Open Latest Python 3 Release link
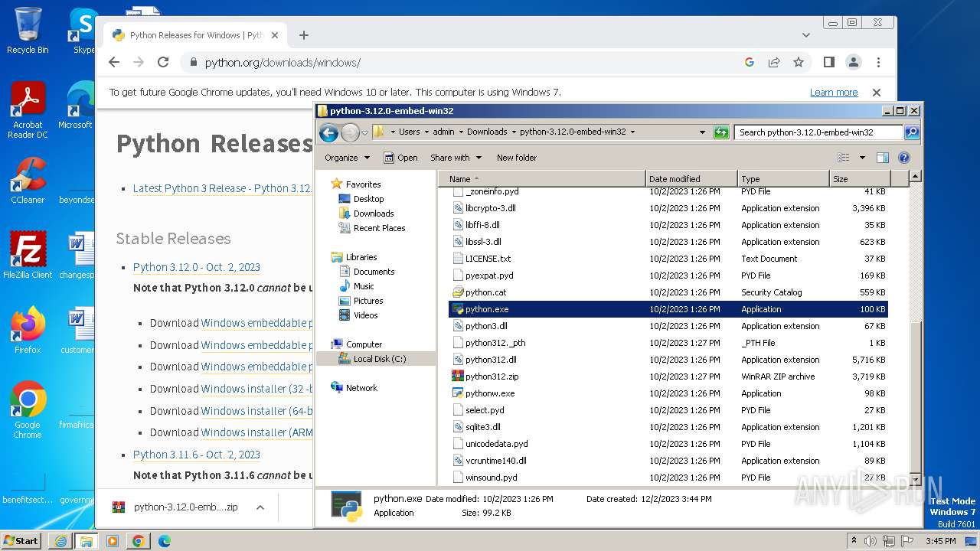 click(222, 188)
